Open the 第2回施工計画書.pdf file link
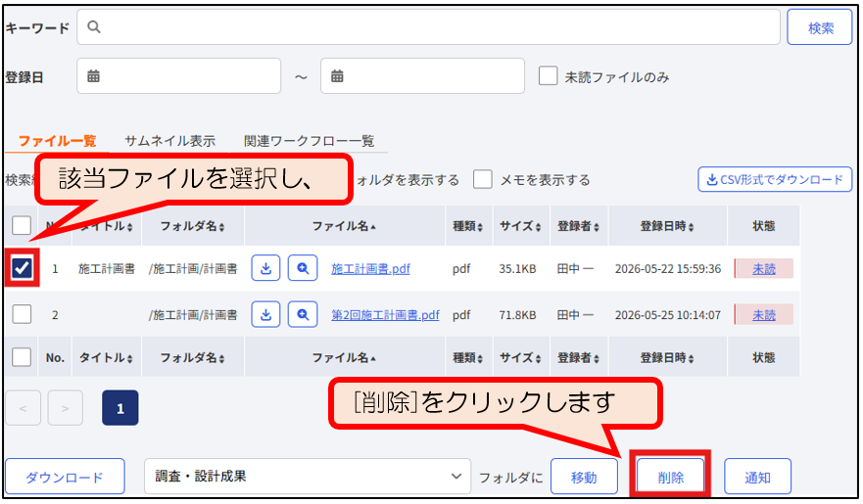The height and width of the screenshot is (504, 863). [x=385, y=315]
